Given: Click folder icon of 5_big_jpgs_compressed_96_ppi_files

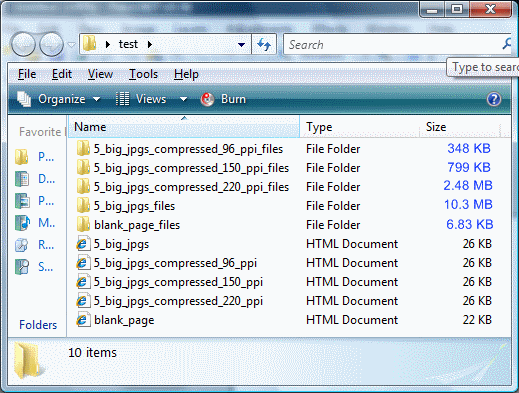Looking at the screenshot, I should pos(83,148).
